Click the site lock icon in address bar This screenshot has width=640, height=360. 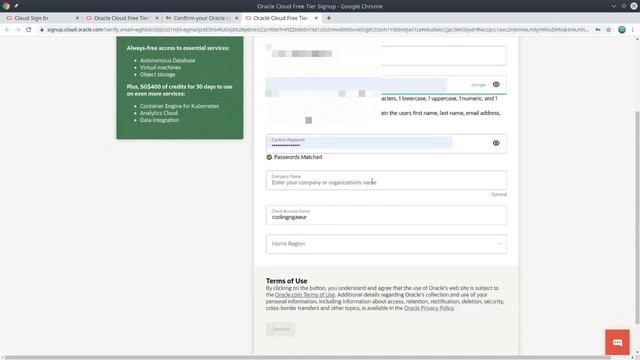42,29
